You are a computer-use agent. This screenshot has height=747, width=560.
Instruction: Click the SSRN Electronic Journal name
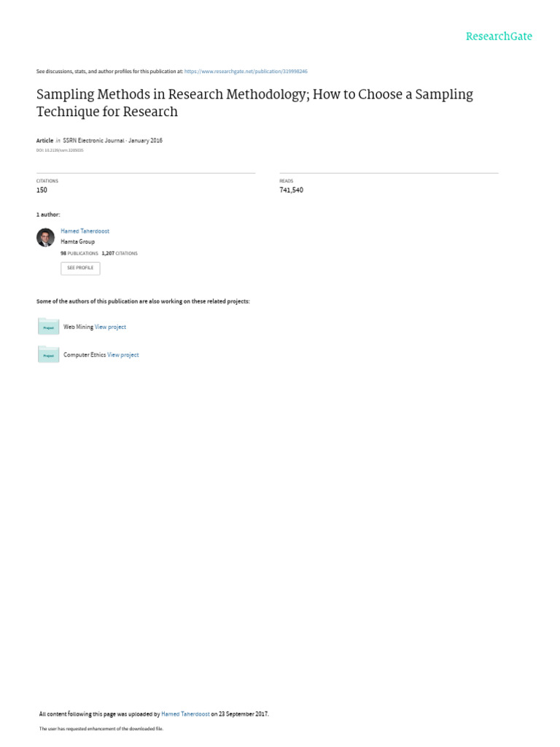(x=94, y=140)
